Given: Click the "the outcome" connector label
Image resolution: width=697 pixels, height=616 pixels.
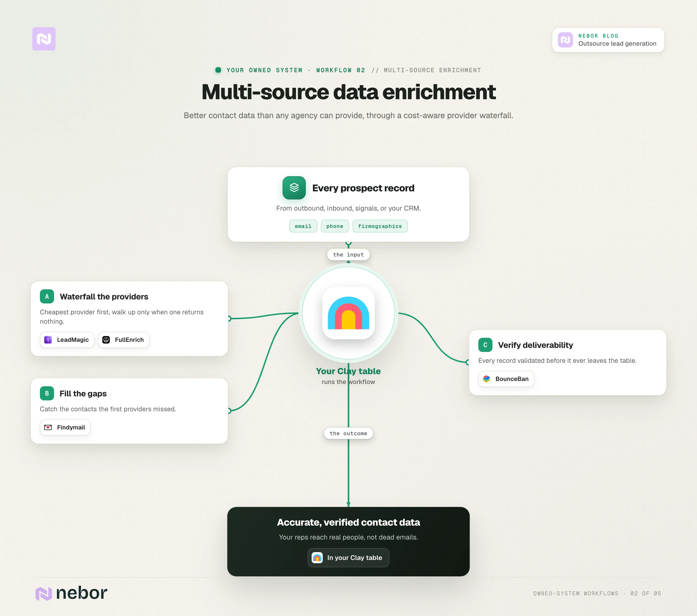Looking at the screenshot, I should pyautogui.click(x=348, y=433).
